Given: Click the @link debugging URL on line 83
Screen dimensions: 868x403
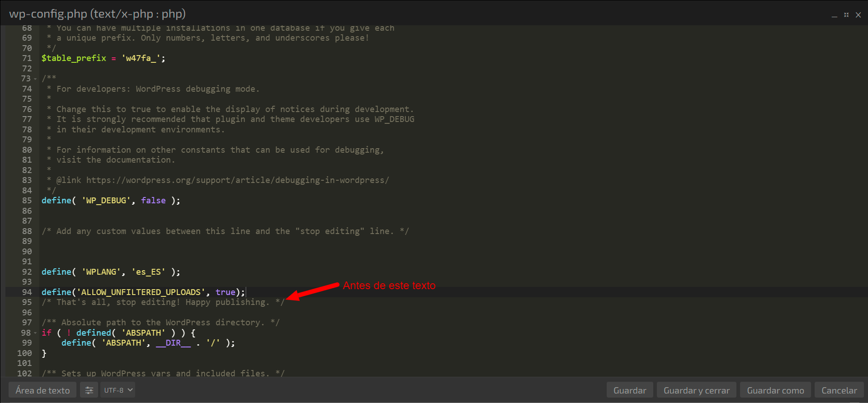Looking at the screenshot, I should 237,180.
